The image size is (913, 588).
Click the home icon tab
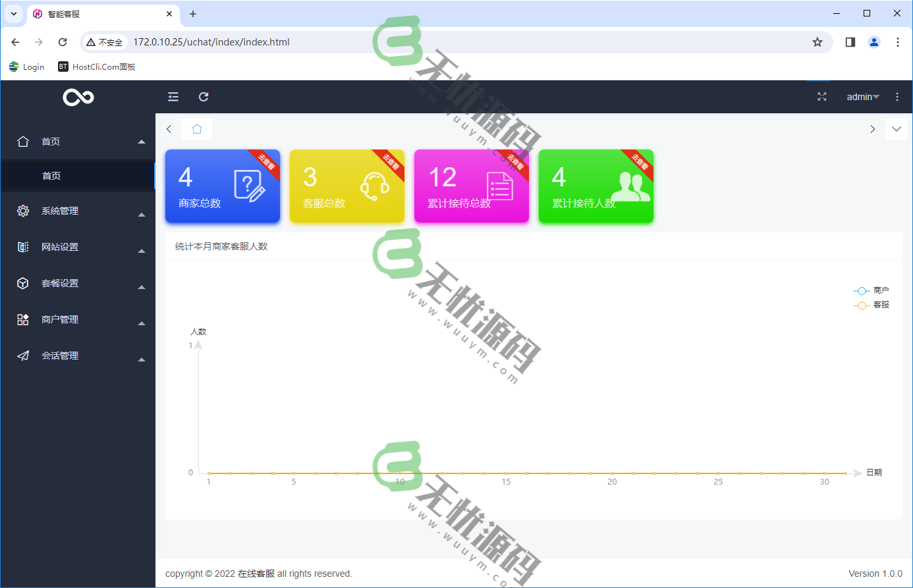pos(197,129)
